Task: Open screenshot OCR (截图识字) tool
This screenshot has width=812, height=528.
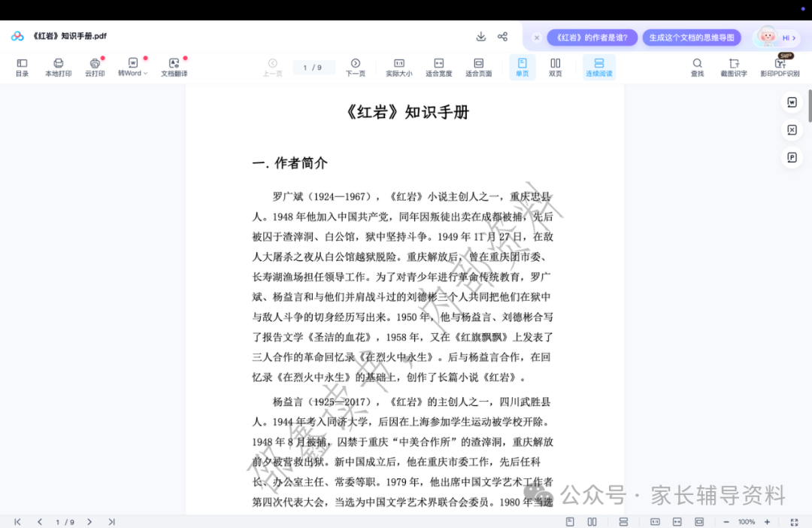Action: 734,68
